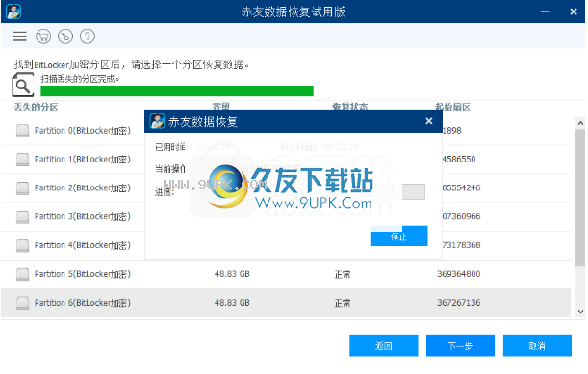Check the Partition 2 checkbox
Image resolution: width=588 pixels, height=374 pixels.
click(22, 187)
